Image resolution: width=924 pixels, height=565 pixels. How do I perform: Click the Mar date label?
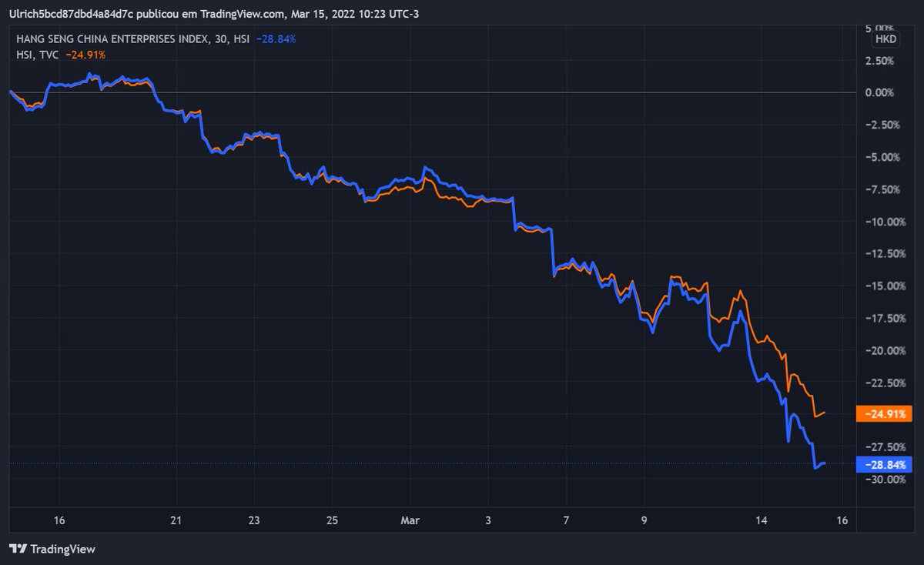[410, 521]
